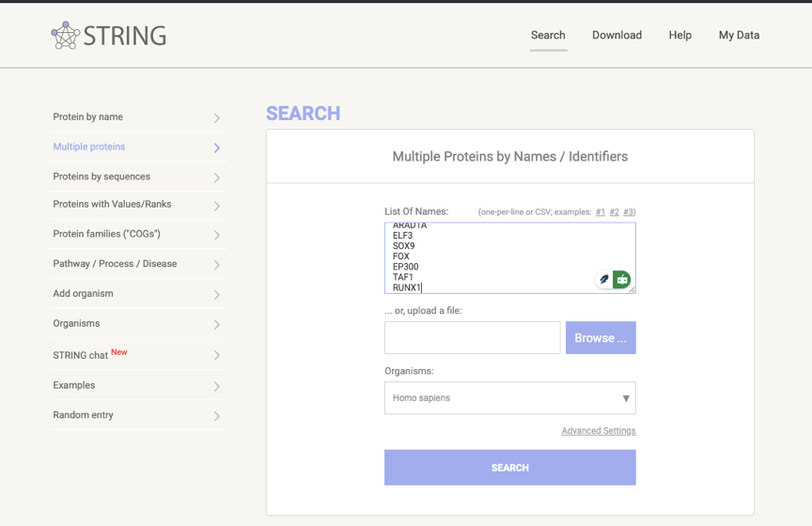The image size is (812, 526).
Task: Open the Help page
Action: point(679,35)
